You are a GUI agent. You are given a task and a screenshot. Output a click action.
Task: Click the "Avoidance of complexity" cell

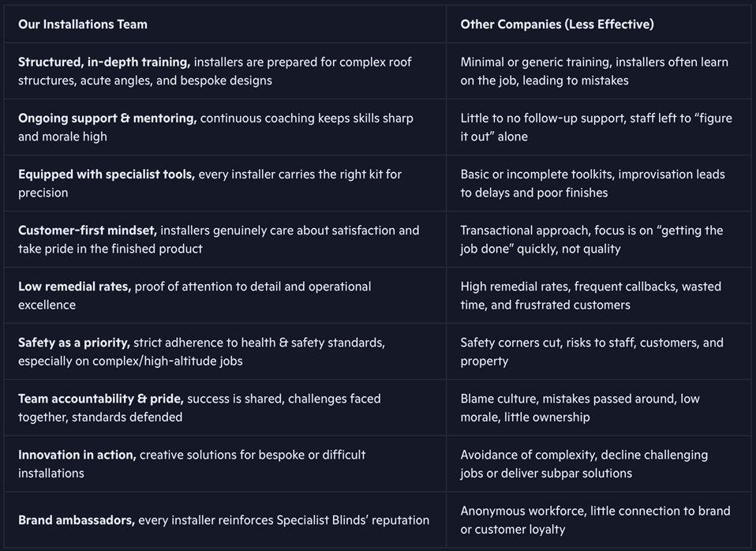[x=584, y=463]
